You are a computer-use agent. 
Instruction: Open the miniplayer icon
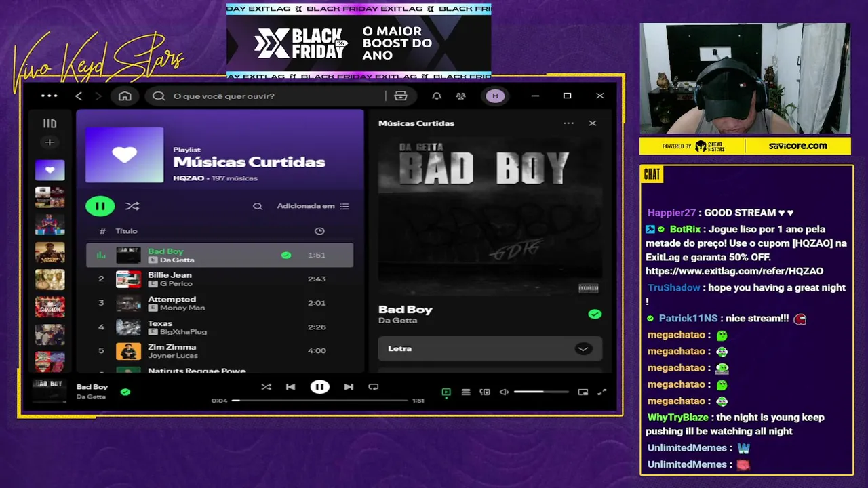point(583,392)
